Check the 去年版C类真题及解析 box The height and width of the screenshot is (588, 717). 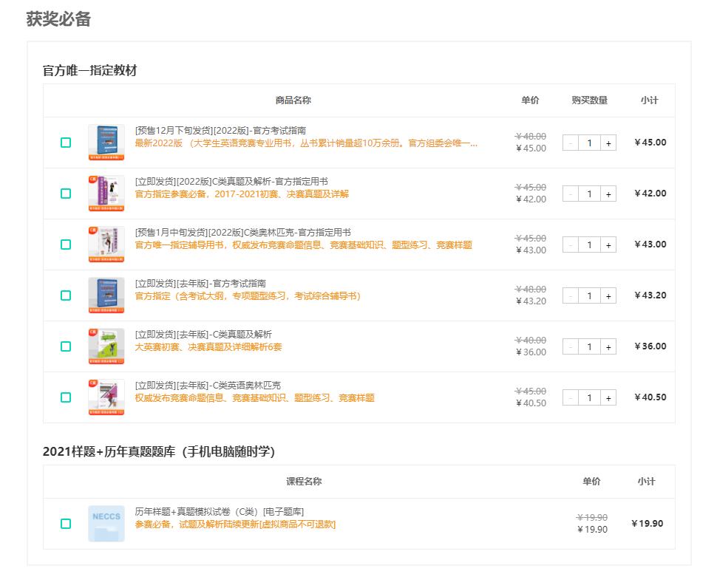coord(66,346)
